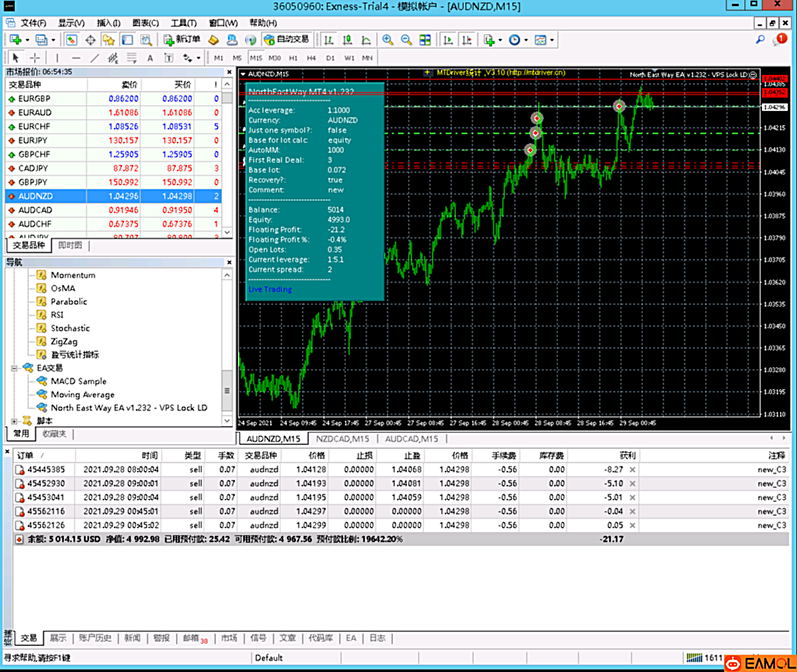Image resolution: width=797 pixels, height=672 pixels.
Task: Select Stochastic indicator in Navigator
Action: [70, 328]
